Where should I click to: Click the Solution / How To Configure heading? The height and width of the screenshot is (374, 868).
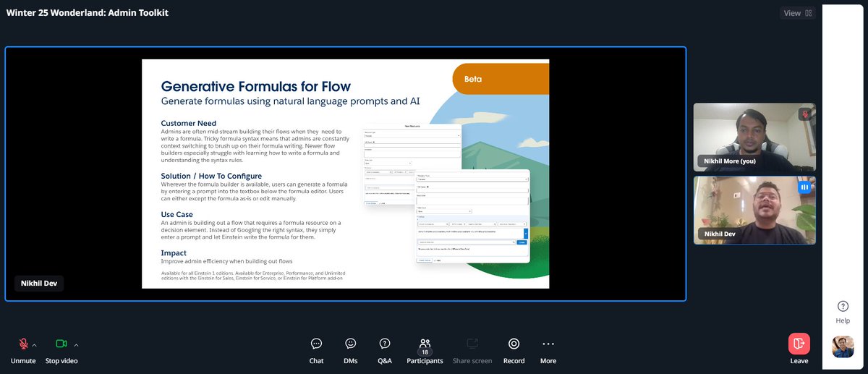click(211, 176)
